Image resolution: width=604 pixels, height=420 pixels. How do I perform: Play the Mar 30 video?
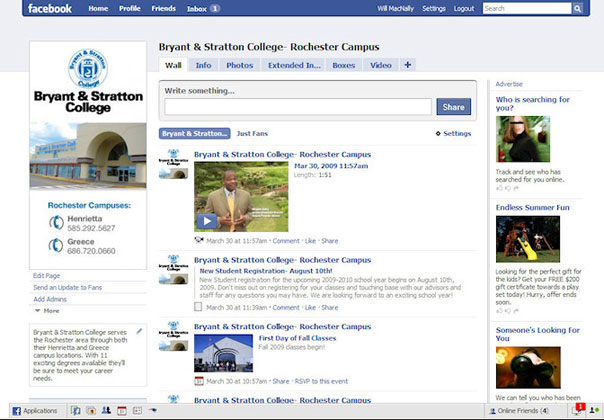207,221
